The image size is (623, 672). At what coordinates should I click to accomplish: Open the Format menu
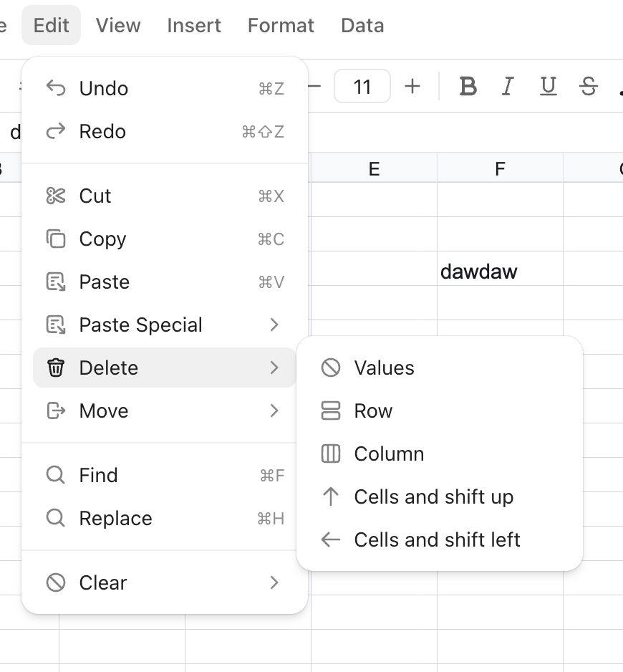pyautogui.click(x=281, y=25)
